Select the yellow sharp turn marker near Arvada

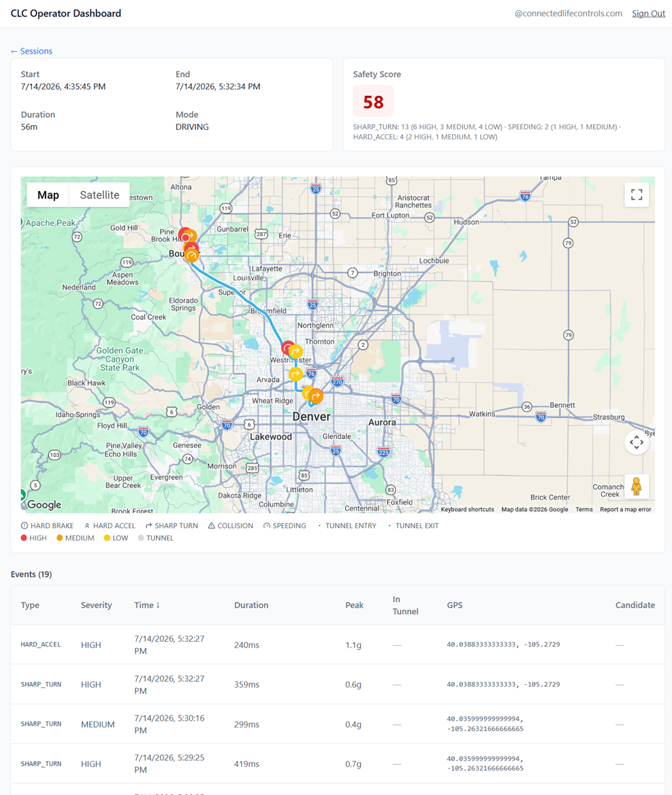point(295,374)
